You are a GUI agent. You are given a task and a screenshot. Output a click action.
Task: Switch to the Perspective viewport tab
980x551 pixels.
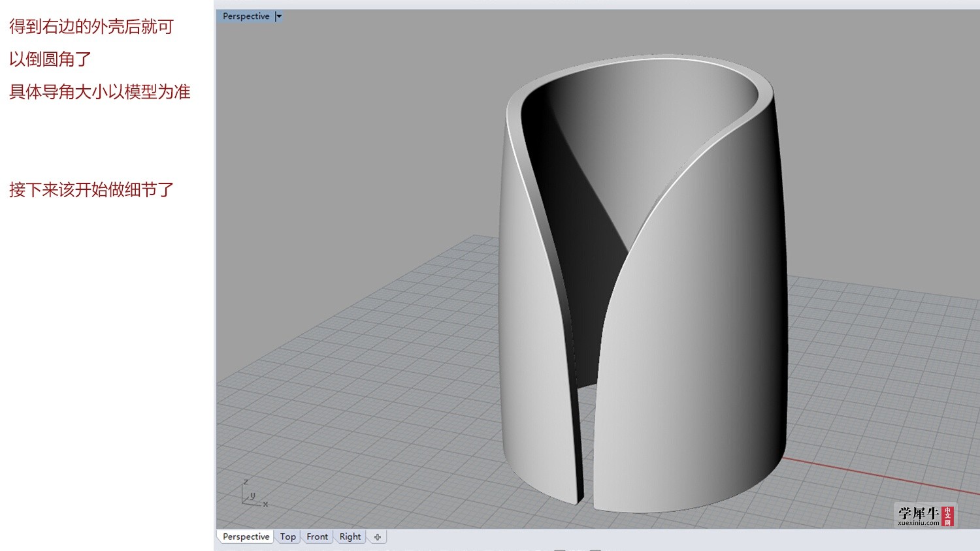tap(246, 537)
